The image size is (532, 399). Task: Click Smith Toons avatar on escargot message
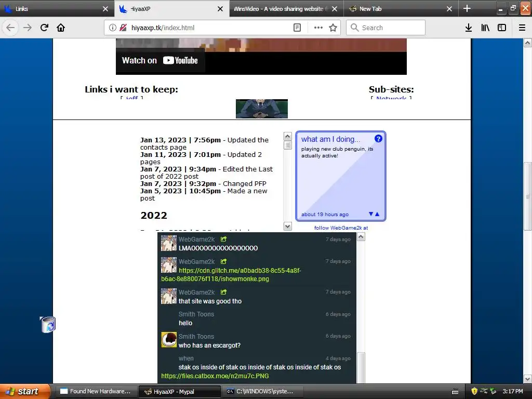tap(169, 340)
